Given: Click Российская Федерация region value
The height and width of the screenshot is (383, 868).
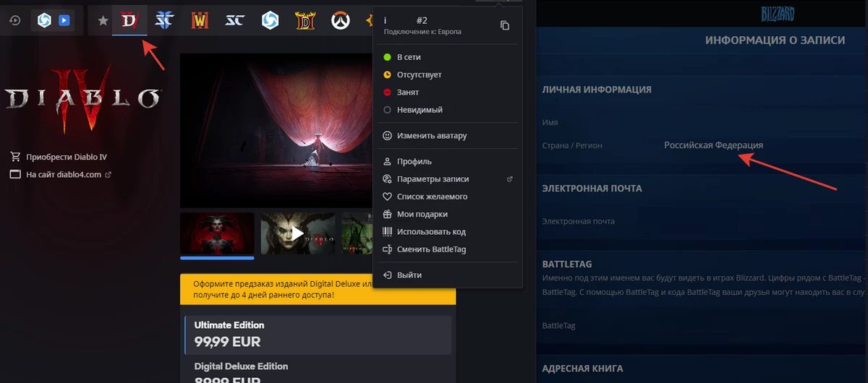Looking at the screenshot, I should [713, 145].
